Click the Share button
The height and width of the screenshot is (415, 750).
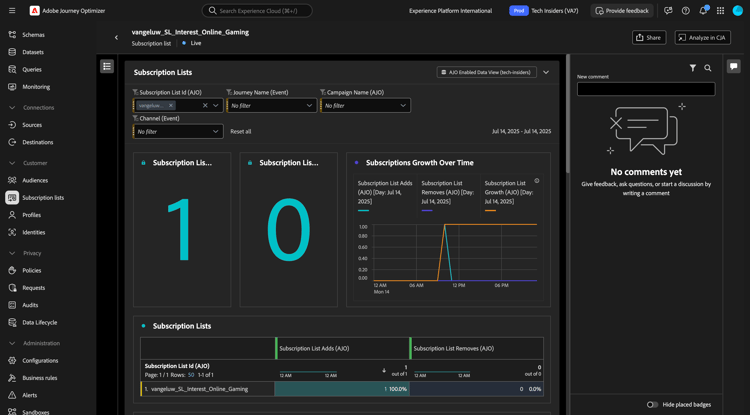649,38
